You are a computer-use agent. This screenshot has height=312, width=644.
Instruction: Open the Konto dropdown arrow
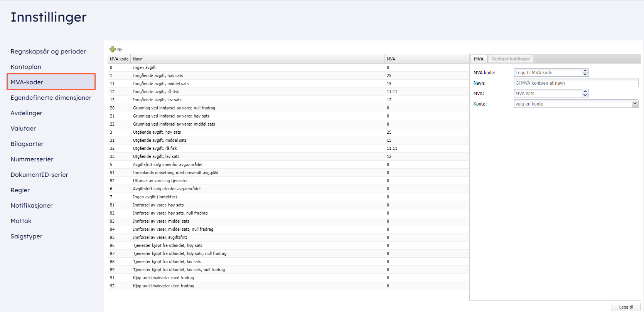click(x=635, y=104)
